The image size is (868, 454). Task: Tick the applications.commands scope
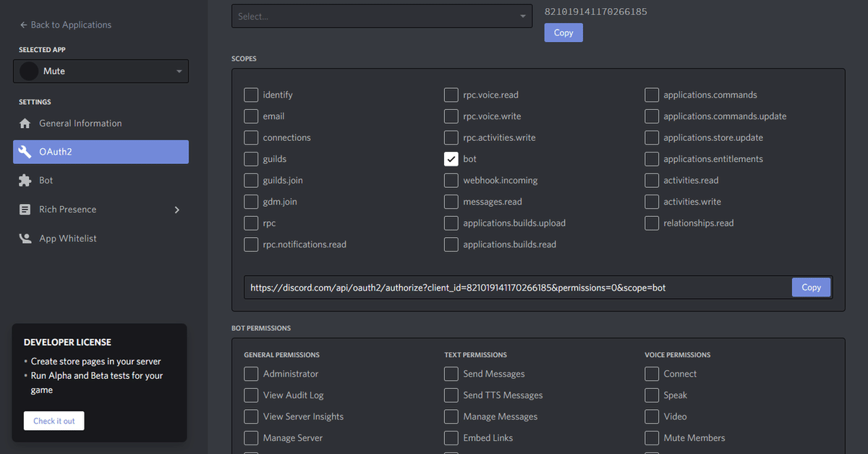(x=652, y=95)
